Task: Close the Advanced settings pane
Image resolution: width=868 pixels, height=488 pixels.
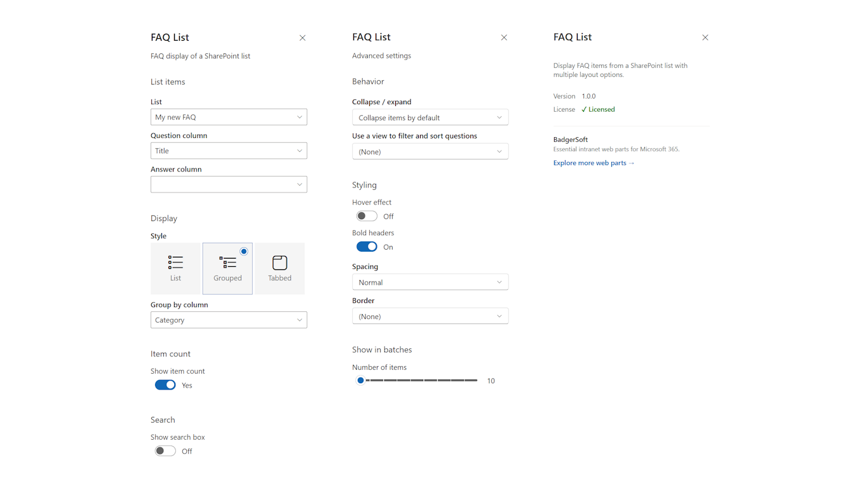Action: 504,38
